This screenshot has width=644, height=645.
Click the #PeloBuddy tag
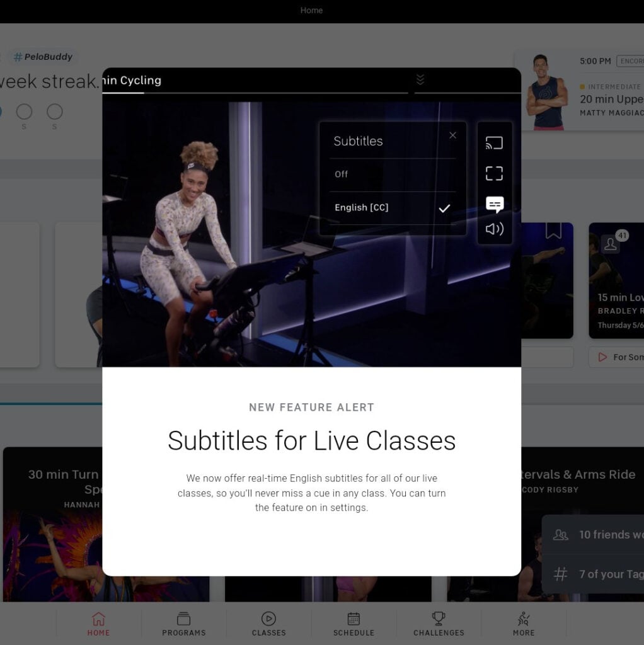pos(42,57)
